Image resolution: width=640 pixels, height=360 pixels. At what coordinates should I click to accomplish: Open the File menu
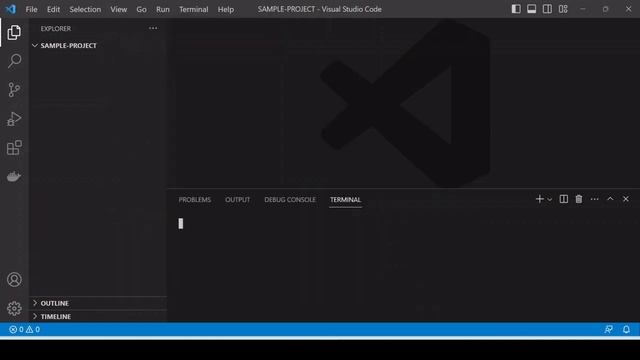coord(31,9)
